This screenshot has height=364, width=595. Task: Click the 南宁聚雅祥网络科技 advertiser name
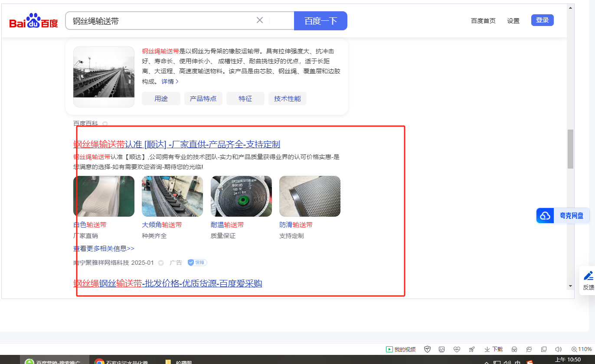pyautogui.click(x=101, y=263)
